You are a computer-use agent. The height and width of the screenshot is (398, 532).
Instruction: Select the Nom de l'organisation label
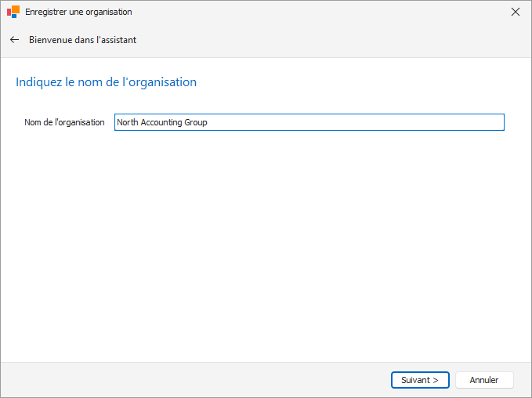click(64, 122)
